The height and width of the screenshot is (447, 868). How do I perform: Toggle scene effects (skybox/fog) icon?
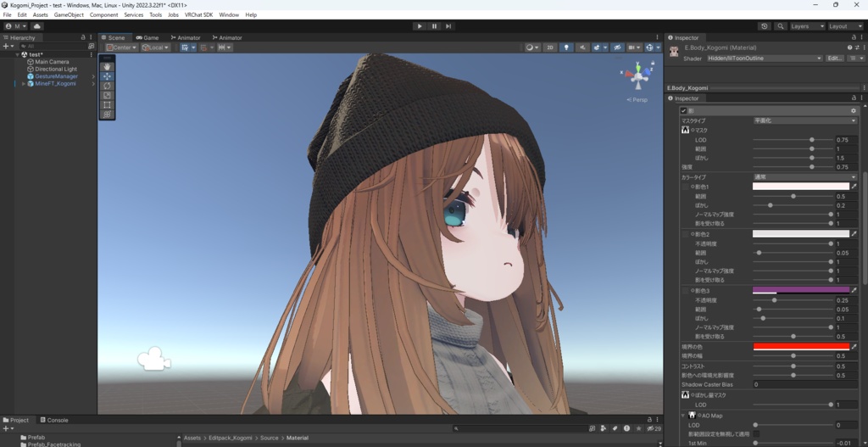(x=597, y=47)
